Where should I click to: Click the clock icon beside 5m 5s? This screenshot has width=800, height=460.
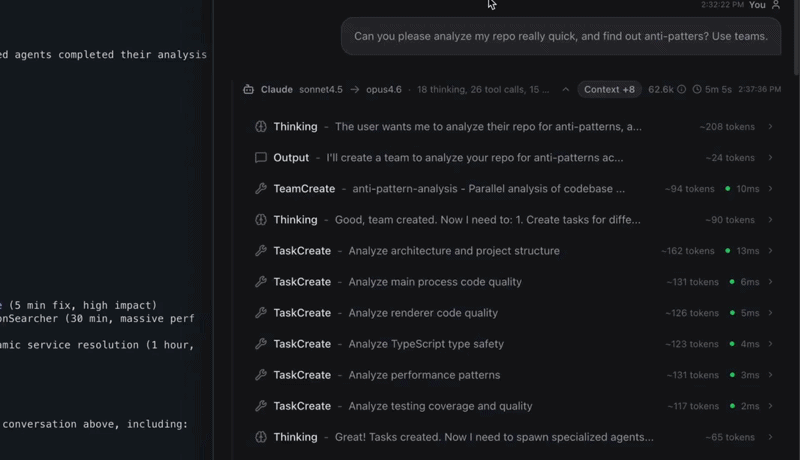pos(697,89)
